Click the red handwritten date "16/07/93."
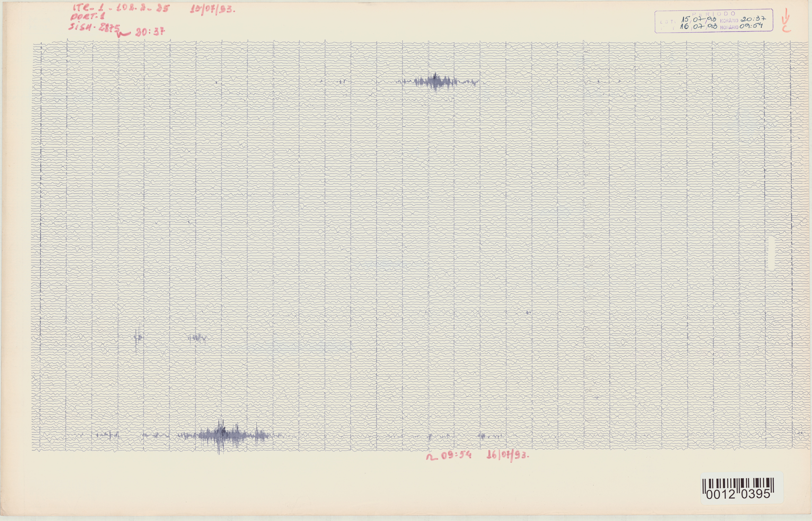 pyautogui.click(x=508, y=456)
